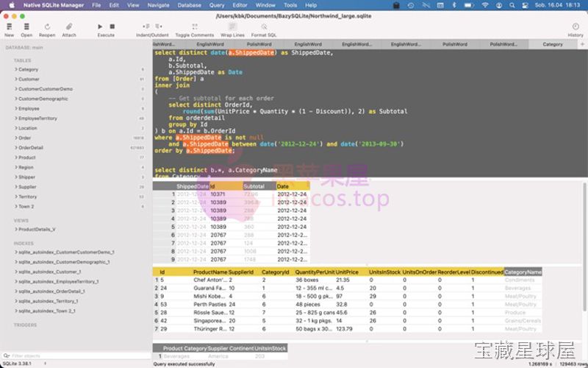Open the Navigate menu

(158, 5)
